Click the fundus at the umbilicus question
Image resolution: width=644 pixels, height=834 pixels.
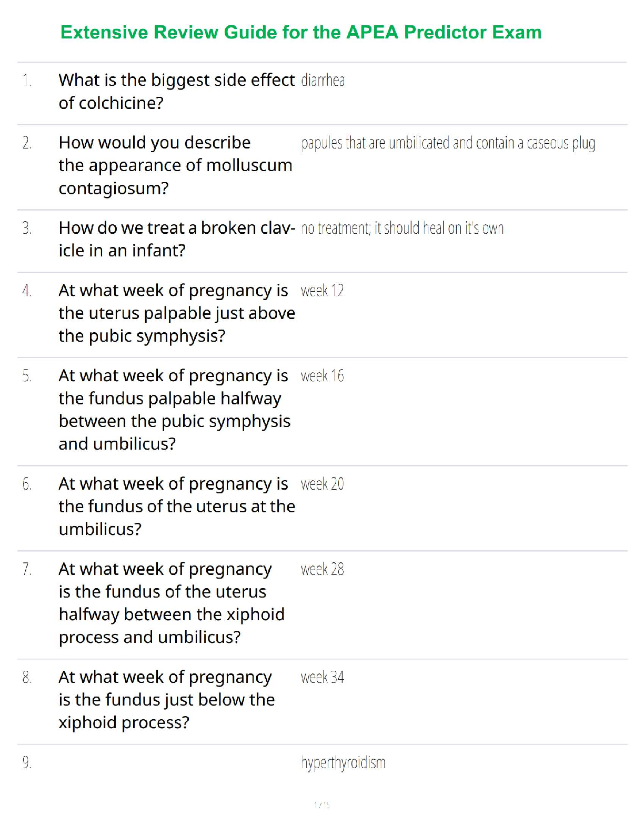[176, 507]
